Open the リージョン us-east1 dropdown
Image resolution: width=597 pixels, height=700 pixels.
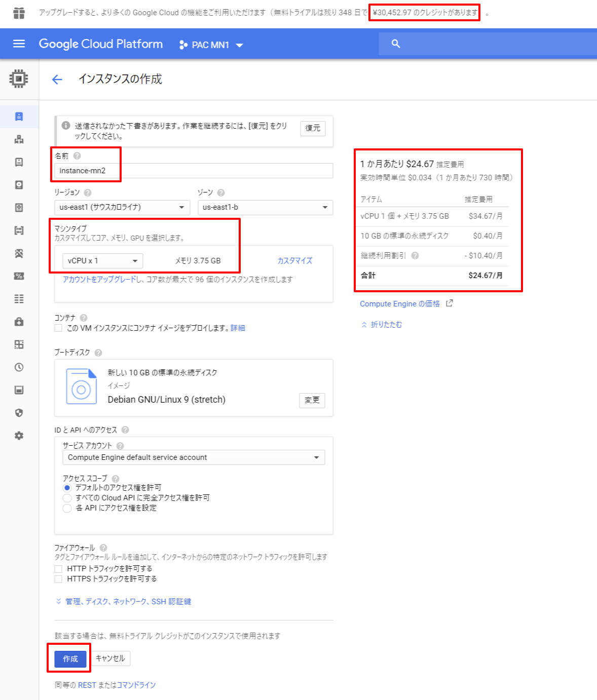click(122, 207)
